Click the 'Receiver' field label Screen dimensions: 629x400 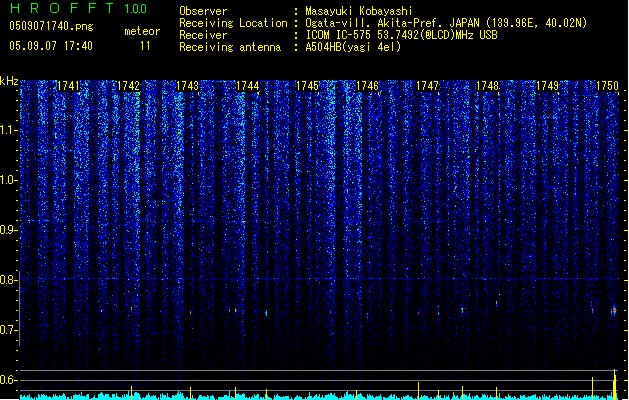(203, 35)
